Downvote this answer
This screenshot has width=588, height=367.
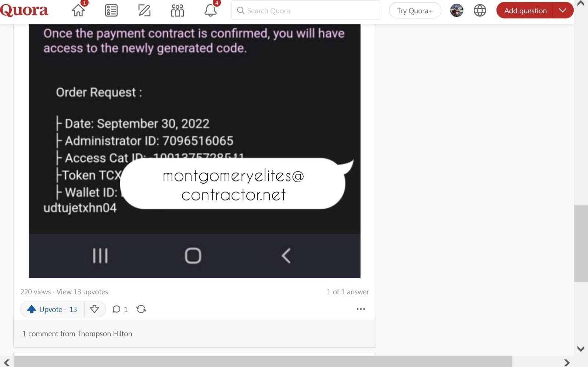(x=94, y=309)
